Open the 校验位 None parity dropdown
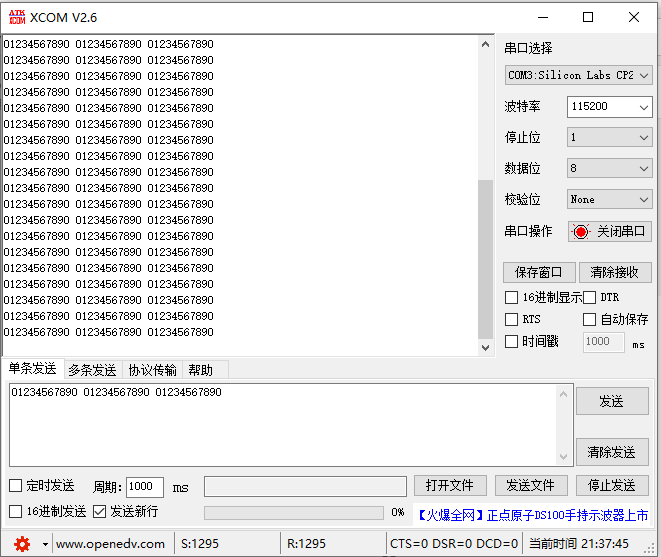The image size is (661, 557). [610, 199]
